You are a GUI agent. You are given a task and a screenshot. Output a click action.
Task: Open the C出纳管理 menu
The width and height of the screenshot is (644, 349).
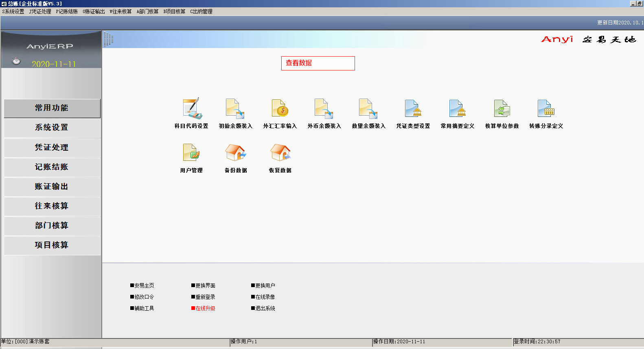tap(201, 11)
